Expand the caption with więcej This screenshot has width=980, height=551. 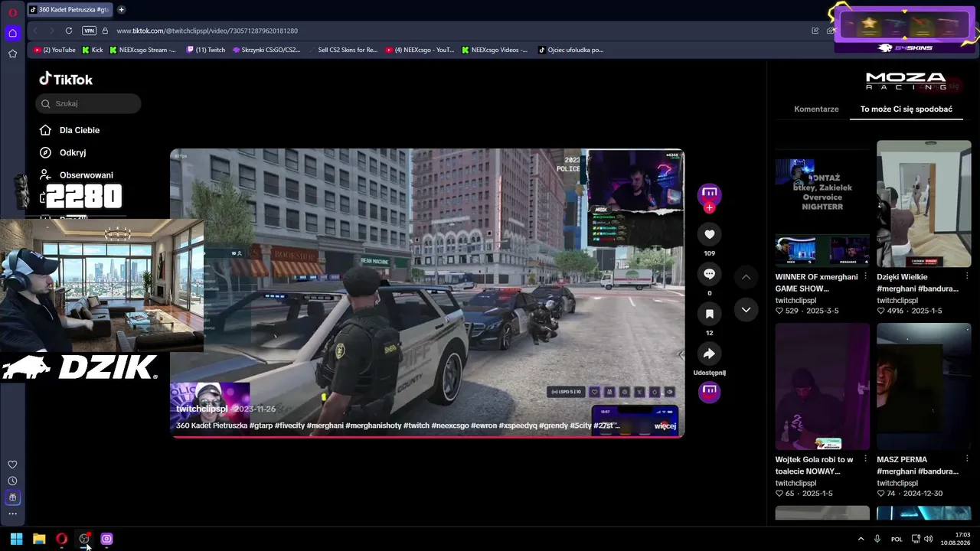tap(665, 425)
